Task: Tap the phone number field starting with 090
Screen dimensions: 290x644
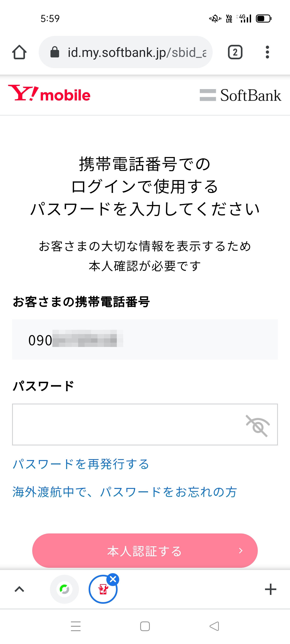Action: coord(145,340)
